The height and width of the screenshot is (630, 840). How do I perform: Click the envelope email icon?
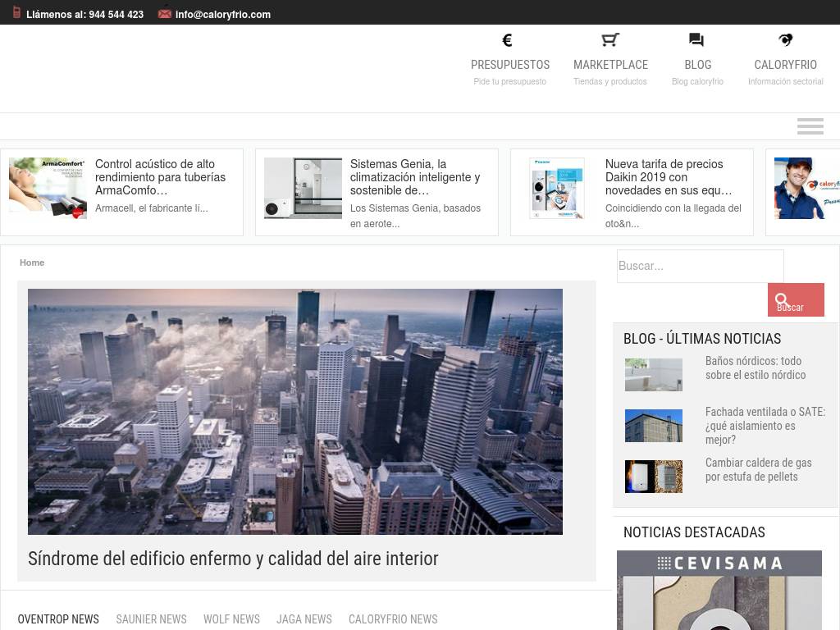[x=165, y=13]
